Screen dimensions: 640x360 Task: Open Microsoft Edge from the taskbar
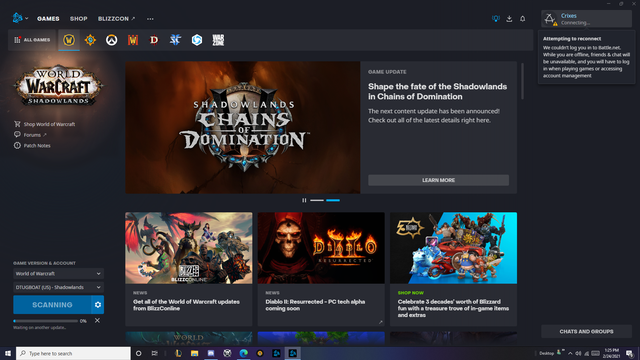click(244, 353)
